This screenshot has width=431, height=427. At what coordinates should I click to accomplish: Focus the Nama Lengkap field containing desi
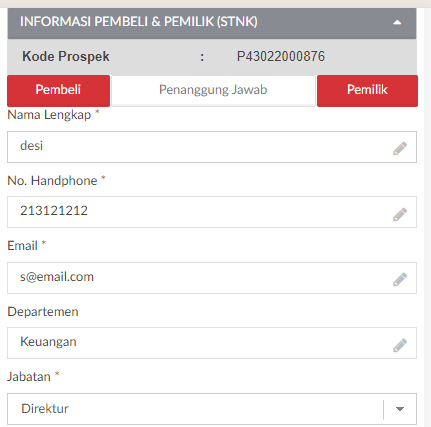click(212, 147)
